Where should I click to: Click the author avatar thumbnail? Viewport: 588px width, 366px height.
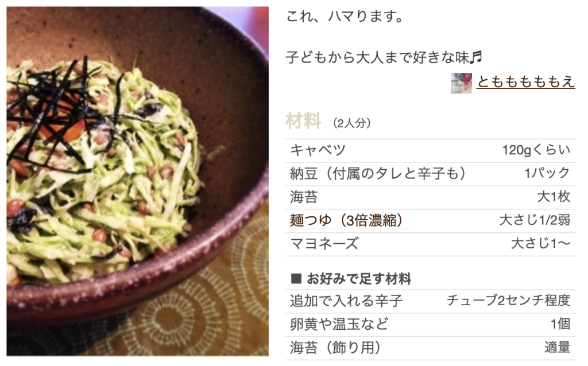tap(461, 83)
